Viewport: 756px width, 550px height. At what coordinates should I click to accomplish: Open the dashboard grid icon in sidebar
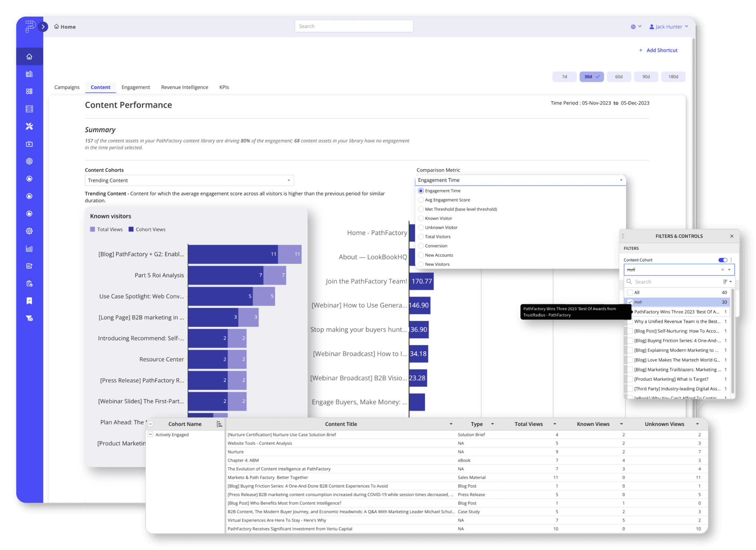click(x=29, y=91)
